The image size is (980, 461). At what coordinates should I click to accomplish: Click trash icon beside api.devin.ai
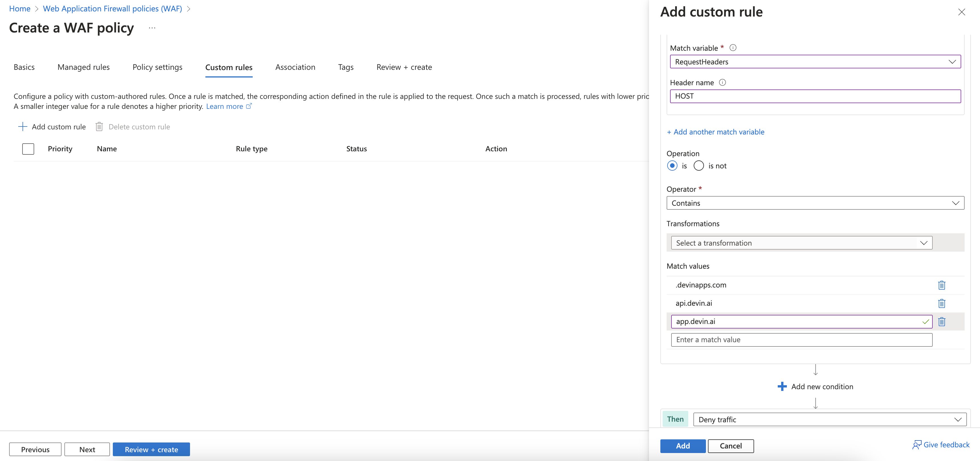coord(941,303)
